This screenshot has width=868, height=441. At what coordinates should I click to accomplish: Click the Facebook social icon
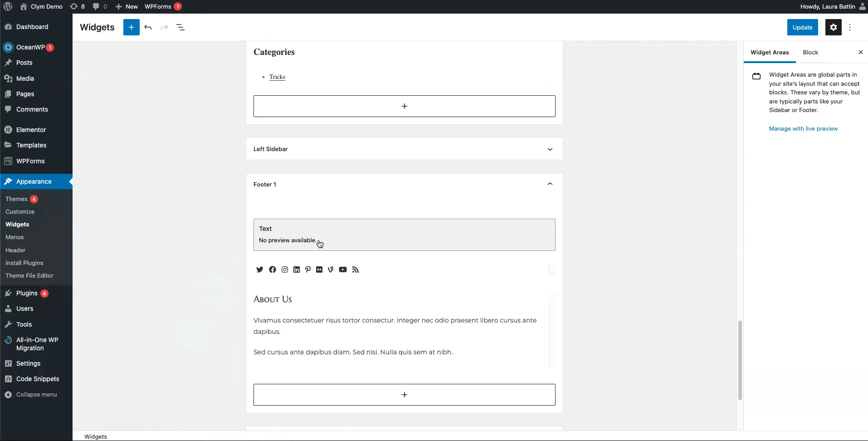[x=272, y=269]
